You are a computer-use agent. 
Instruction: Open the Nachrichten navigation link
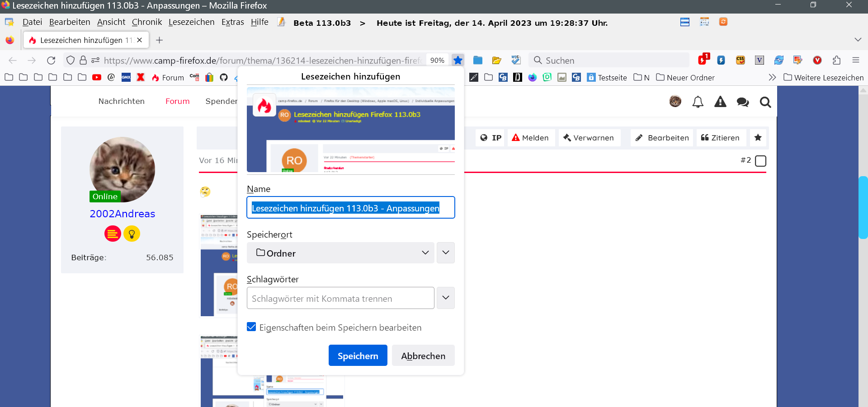click(x=122, y=101)
